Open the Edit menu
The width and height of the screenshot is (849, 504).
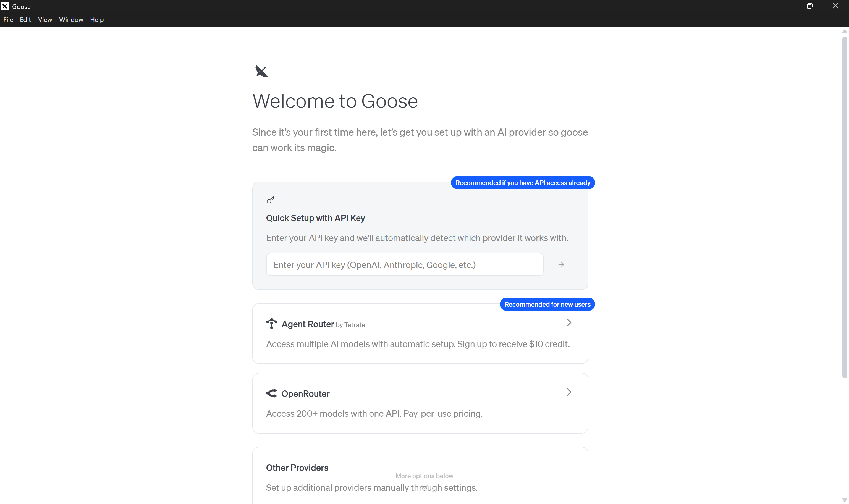pos(25,20)
